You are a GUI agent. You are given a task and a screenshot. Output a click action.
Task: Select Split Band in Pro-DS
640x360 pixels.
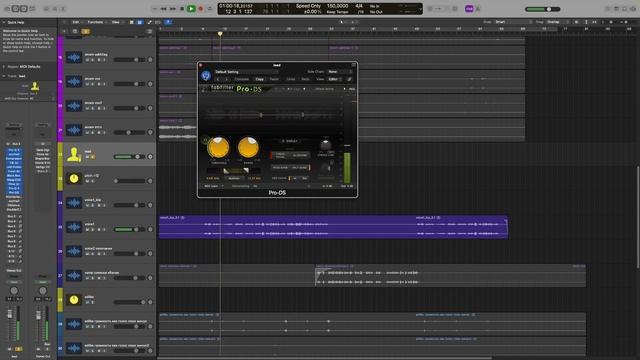coord(300,167)
